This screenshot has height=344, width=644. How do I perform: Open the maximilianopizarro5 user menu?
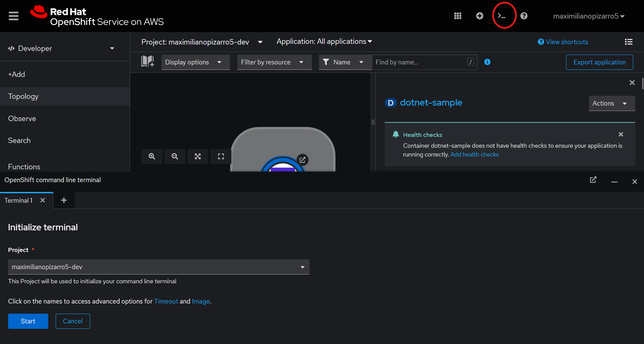coord(589,16)
